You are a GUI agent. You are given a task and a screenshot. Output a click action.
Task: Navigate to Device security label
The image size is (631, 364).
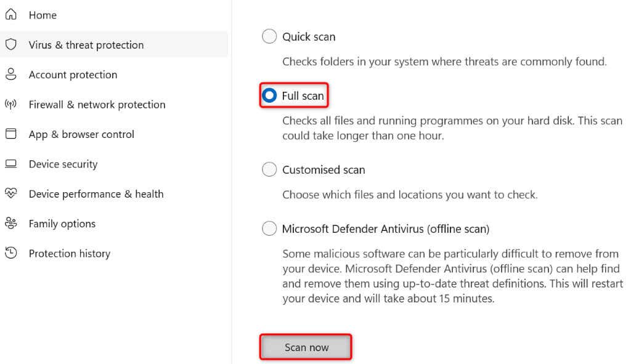pyautogui.click(x=63, y=164)
